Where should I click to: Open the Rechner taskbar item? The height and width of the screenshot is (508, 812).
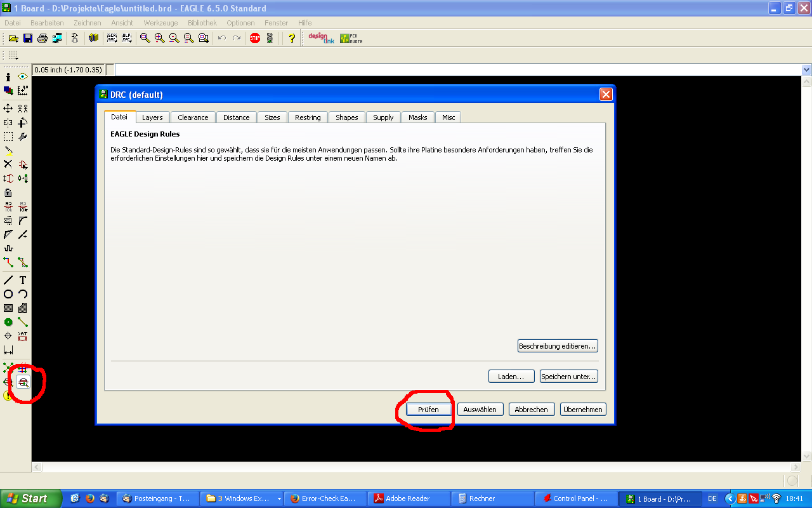[494, 498]
